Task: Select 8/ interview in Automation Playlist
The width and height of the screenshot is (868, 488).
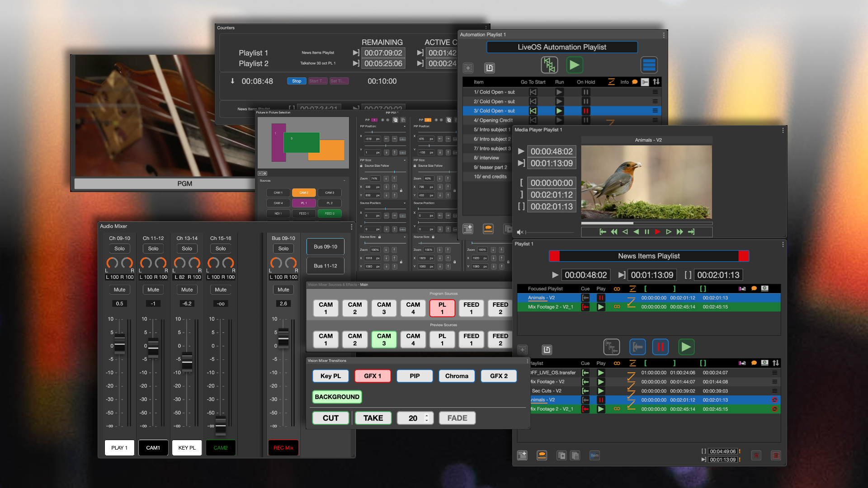Action: (486, 158)
